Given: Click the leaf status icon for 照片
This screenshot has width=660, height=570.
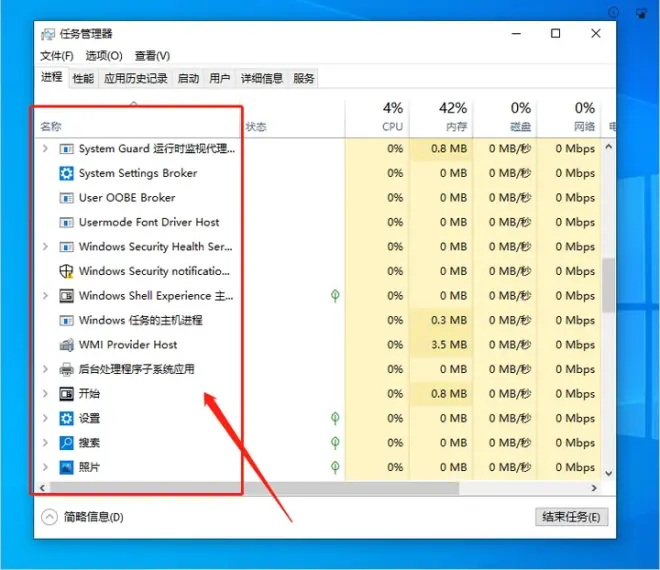Looking at the screenshot, I should pos(335,467).
